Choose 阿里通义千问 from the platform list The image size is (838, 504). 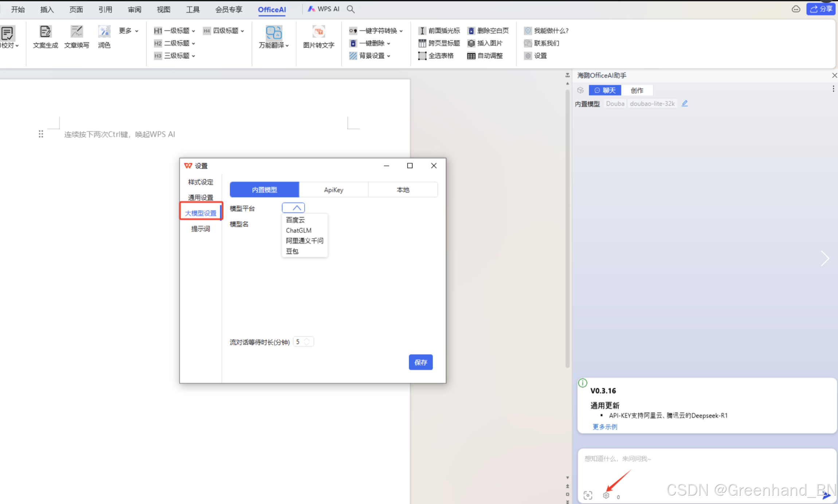(304, 241)
